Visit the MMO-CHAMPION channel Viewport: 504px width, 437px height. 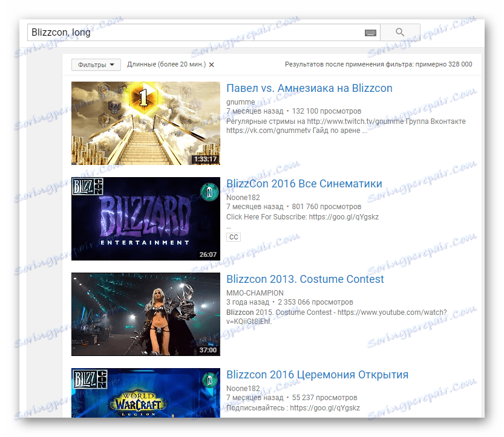pyautogui.click(x=255, y=293)
